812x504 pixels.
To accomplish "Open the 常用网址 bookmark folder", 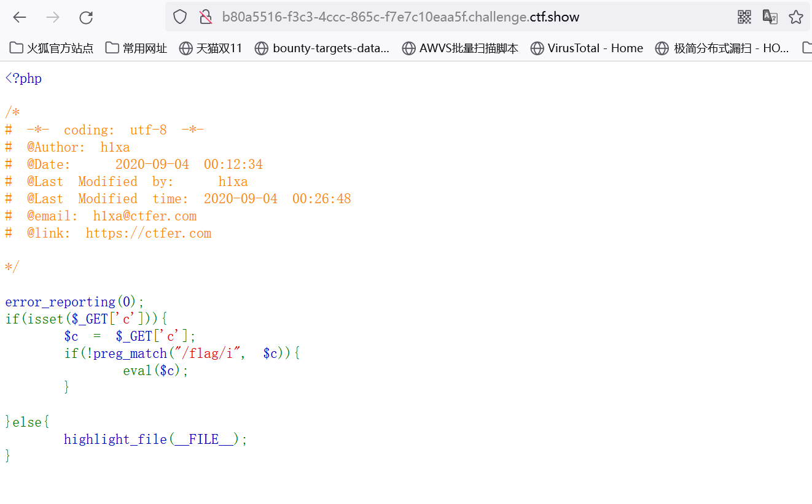I will point(136,48).
